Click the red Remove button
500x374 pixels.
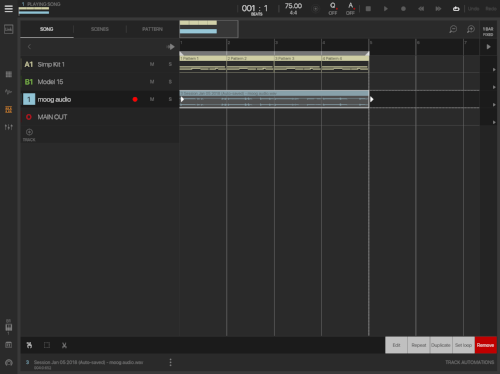pyautogui.click(x=485, y=345)
